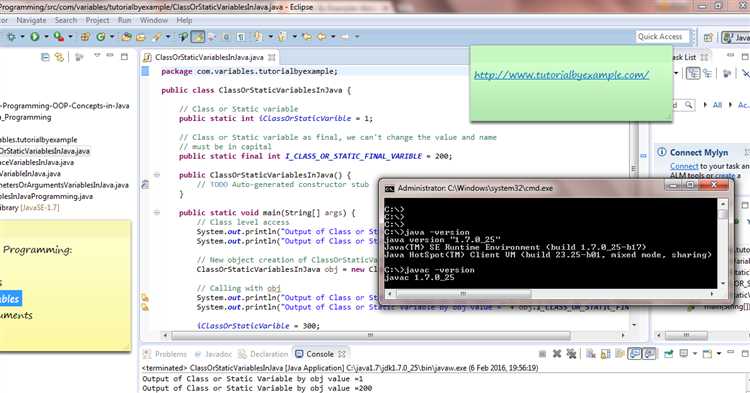Open the Search icon dropdown arrow
750x393 pixels.
click(168, 37)
